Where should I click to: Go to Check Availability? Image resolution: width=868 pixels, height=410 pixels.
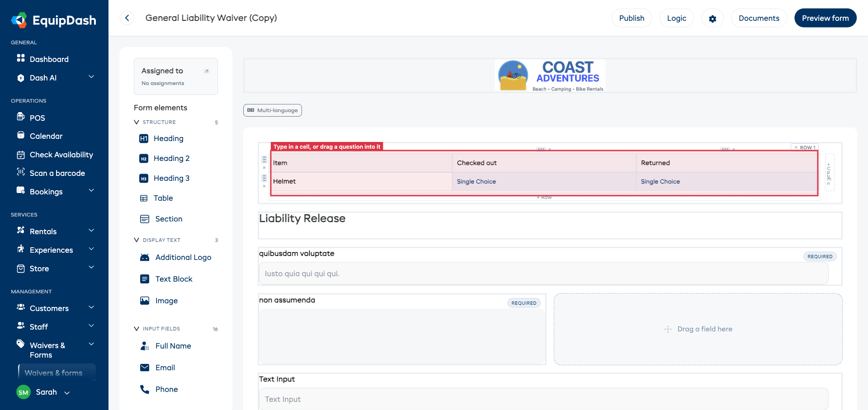61,155
